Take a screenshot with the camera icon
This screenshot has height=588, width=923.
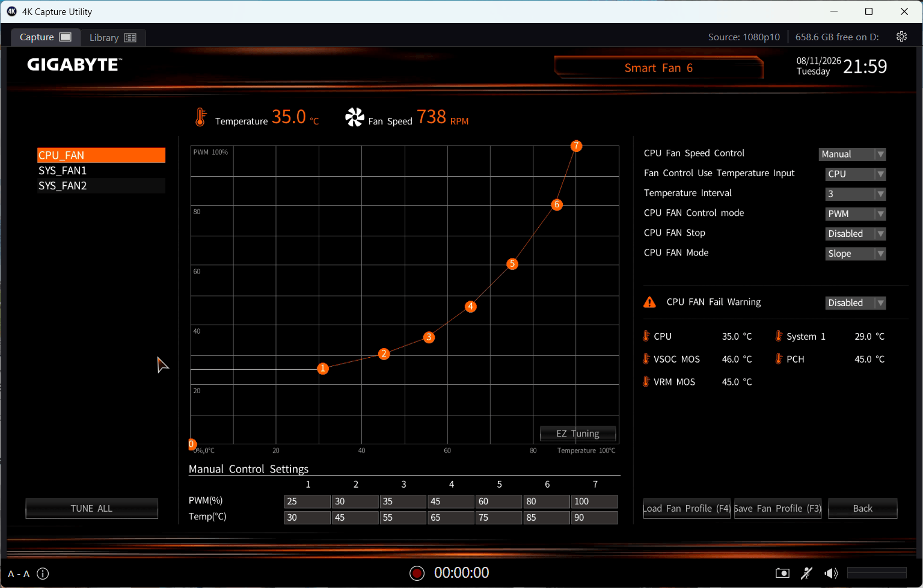tap(782, 573)
